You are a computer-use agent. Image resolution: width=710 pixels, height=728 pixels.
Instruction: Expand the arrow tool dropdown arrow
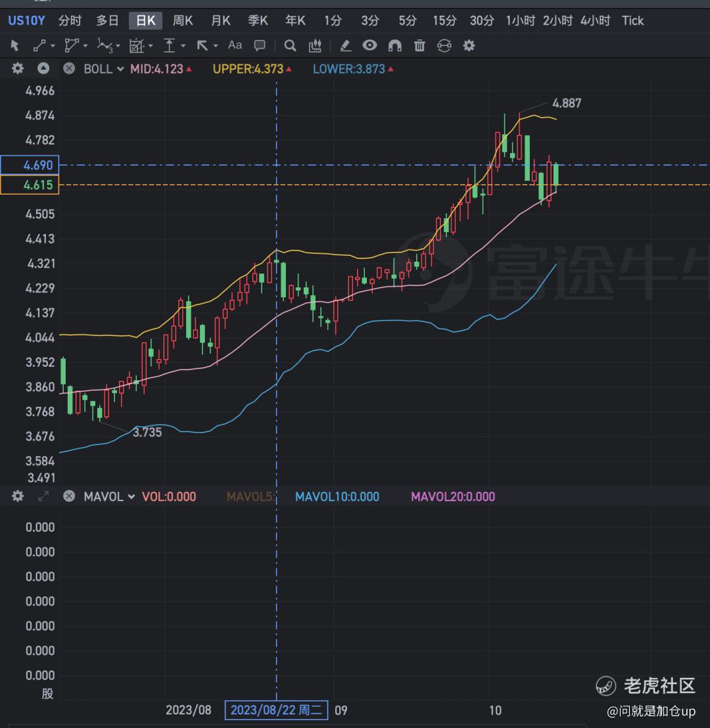[216, 46]
